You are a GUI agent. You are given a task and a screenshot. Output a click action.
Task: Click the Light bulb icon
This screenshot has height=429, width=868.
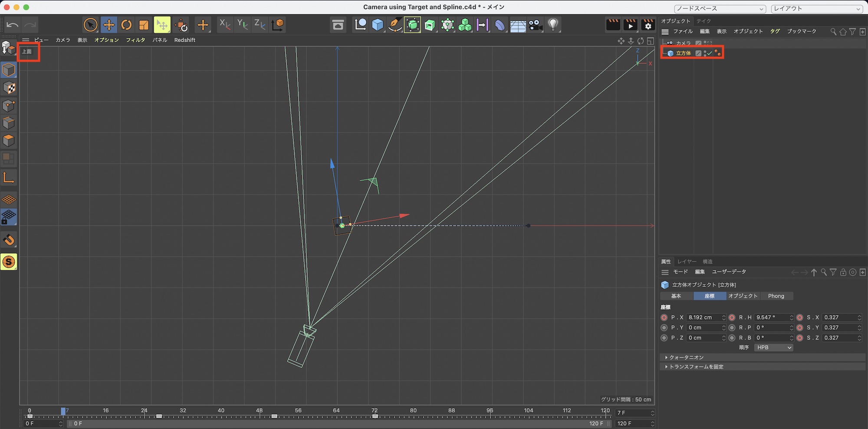(553, 25)
